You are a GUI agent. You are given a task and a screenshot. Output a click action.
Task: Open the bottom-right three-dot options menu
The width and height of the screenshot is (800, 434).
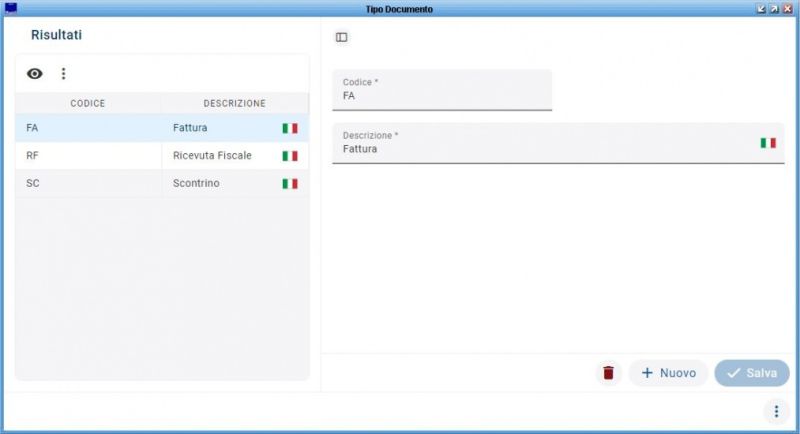click(776, 411)
